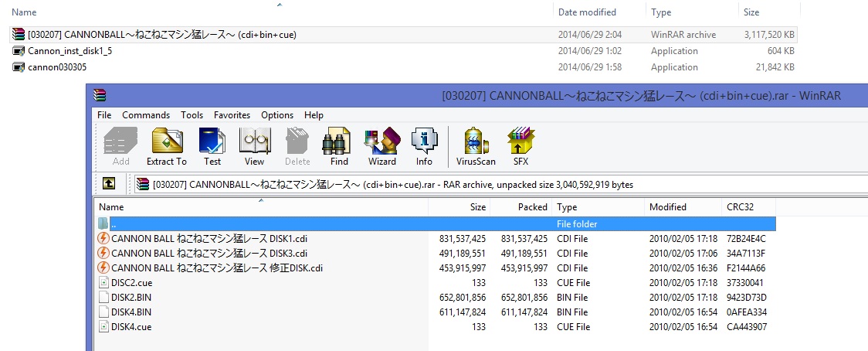Open the Options menu

click(277, 114)
